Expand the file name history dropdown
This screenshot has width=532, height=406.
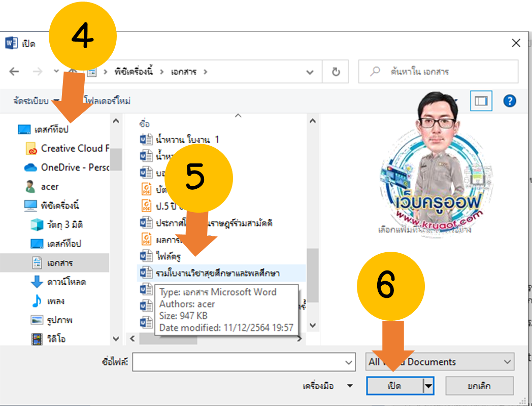[349, 362]
